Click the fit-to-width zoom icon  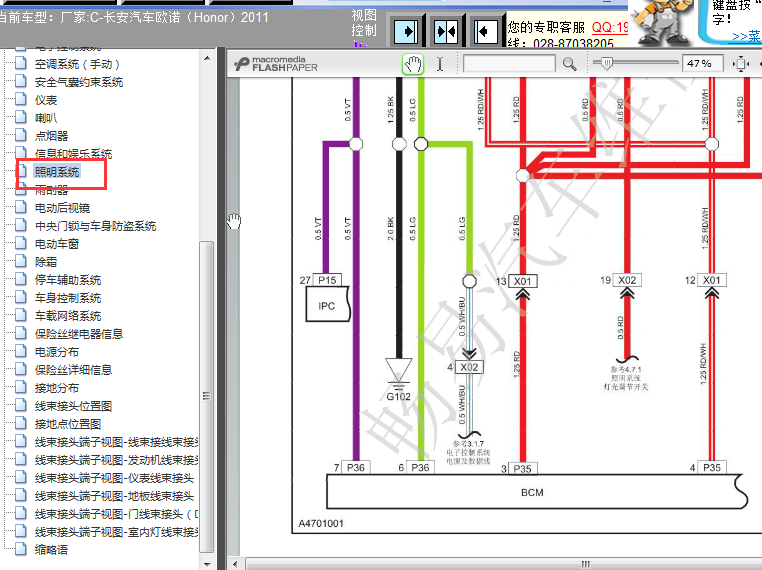tap(741, 64)
